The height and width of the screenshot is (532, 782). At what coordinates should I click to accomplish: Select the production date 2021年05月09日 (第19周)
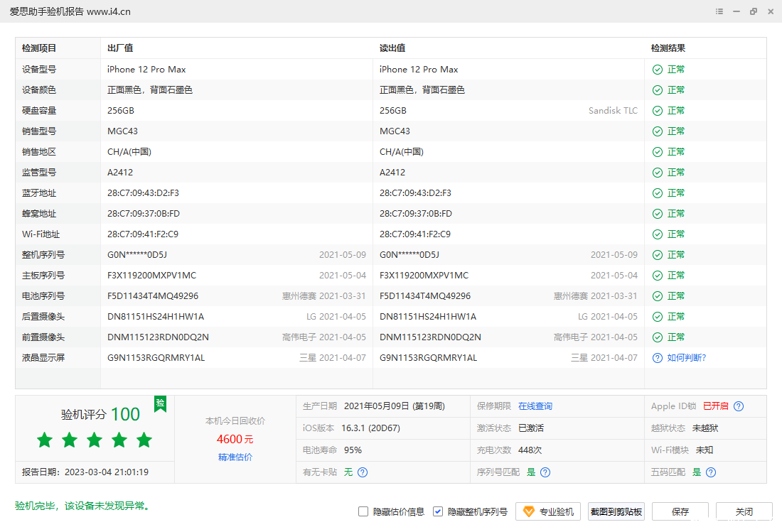395,406
